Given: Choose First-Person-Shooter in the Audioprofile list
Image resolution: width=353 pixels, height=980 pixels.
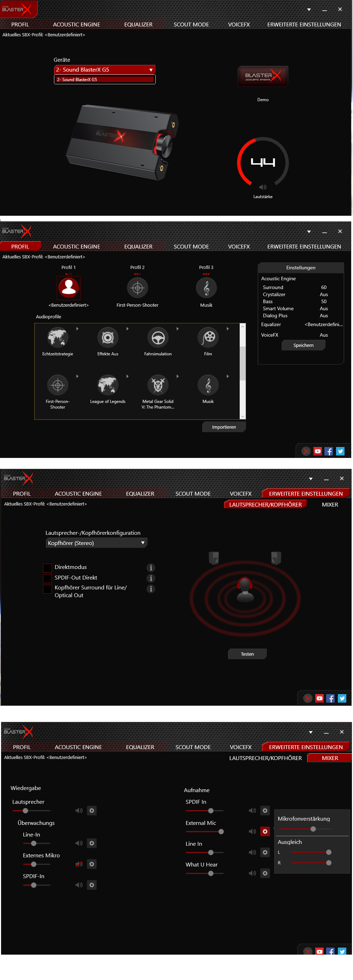Looking at the screenshot, I should point(58,385).
